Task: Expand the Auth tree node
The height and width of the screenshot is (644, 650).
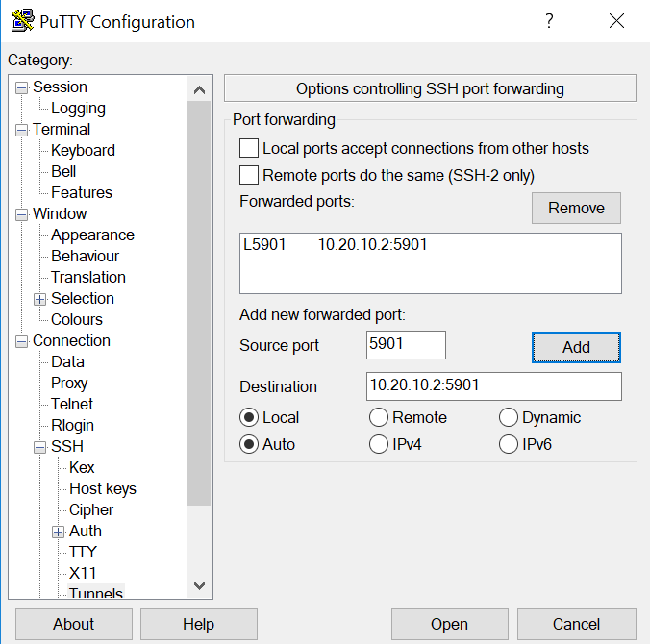Action: [58, 532]
